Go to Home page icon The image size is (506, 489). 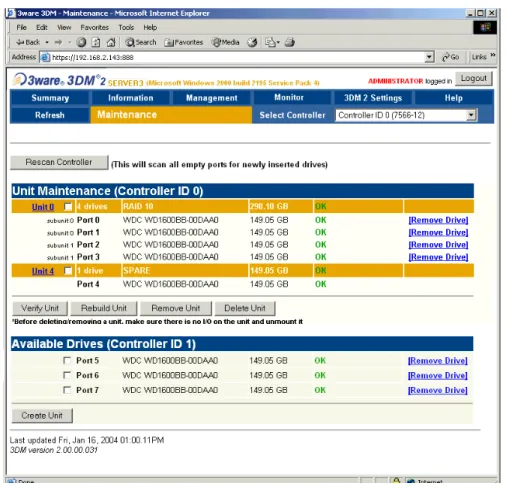coord(111,42)
